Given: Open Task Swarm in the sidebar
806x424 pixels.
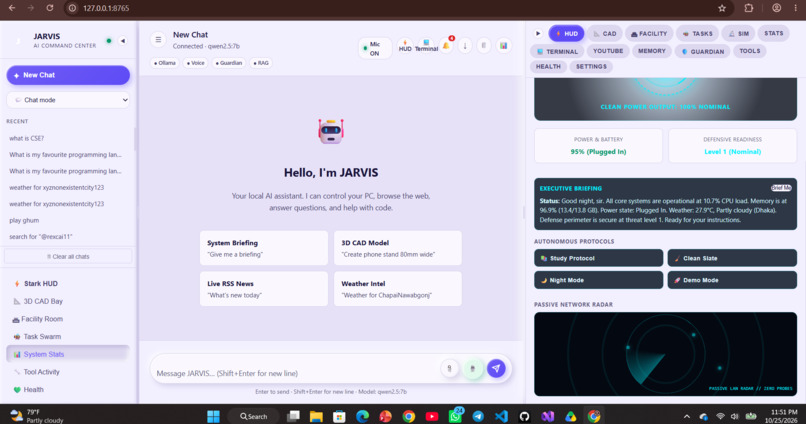Looking at the screenshot, I should pos(68,337).
